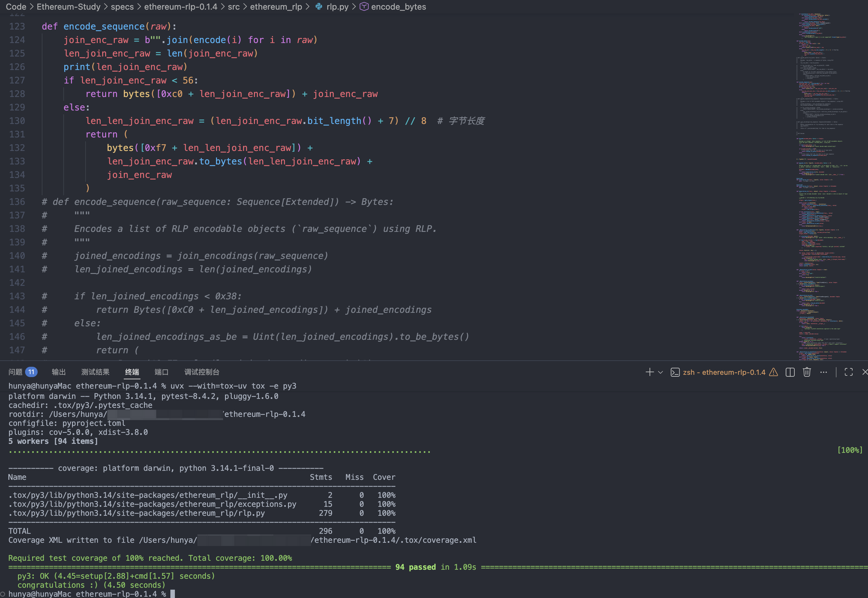Open the terminal launch profile dropdown arrow
Screen dimensions: 868x598
[661, 372]
